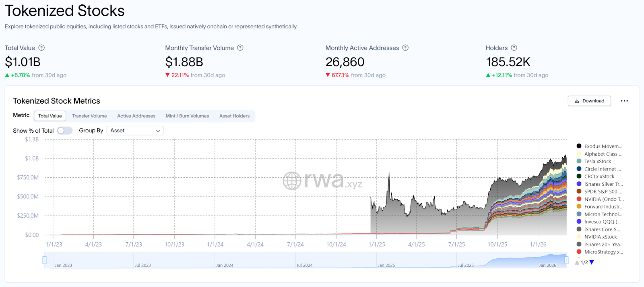Switch to the Asset Holders metric tab
The height and width of the screenshot is (287, 644).
234,116
